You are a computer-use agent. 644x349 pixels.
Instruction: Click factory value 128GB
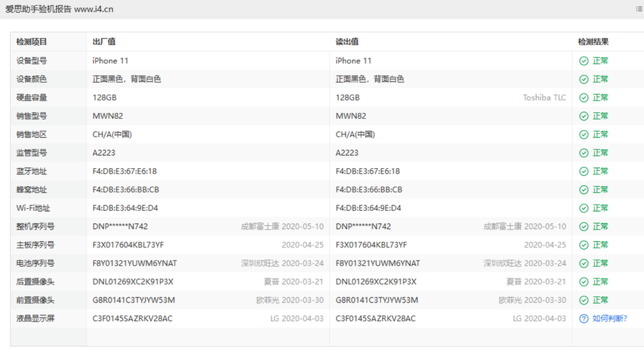(104, 98)
